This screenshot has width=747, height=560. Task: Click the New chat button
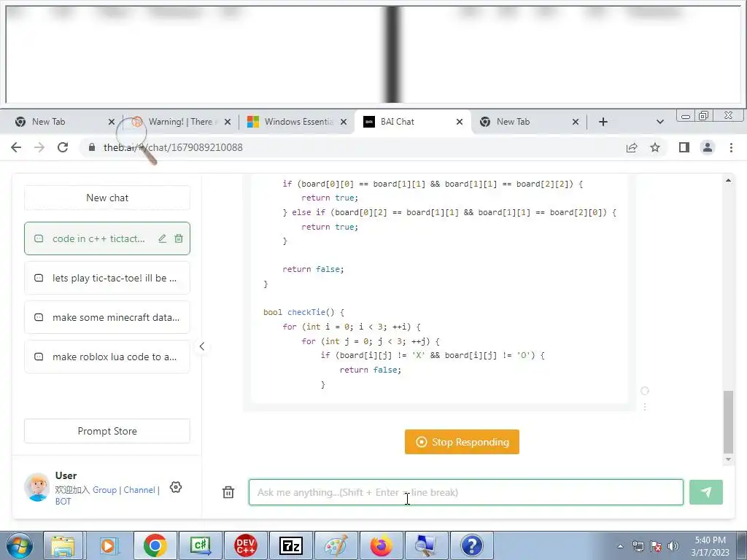(107, 198)
